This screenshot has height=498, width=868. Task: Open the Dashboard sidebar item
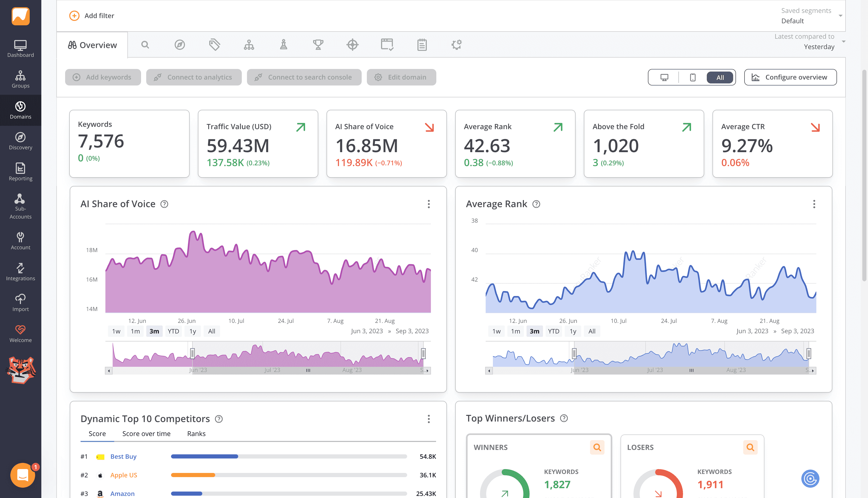[20, 49]
